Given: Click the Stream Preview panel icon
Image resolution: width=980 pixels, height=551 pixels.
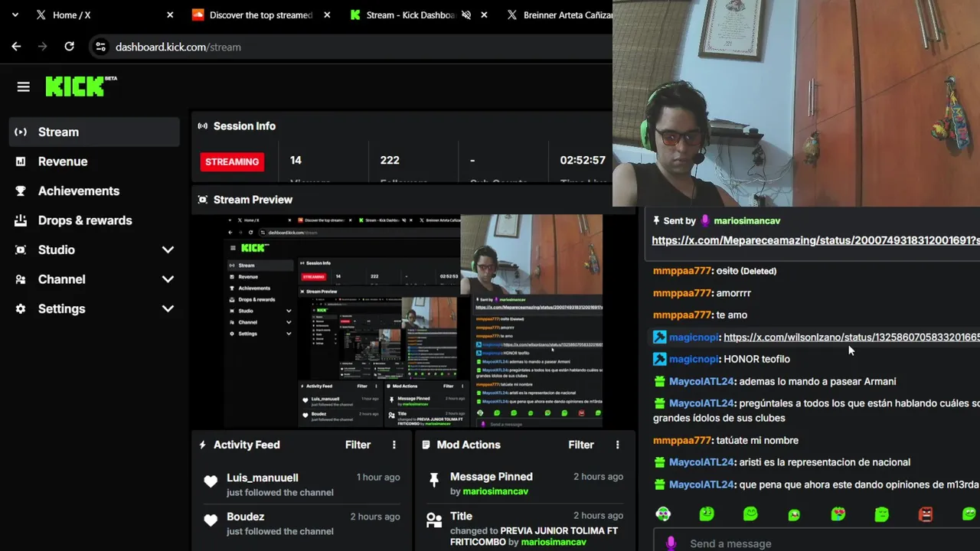Looking at the screenshot, I should (x=202, y=200).
